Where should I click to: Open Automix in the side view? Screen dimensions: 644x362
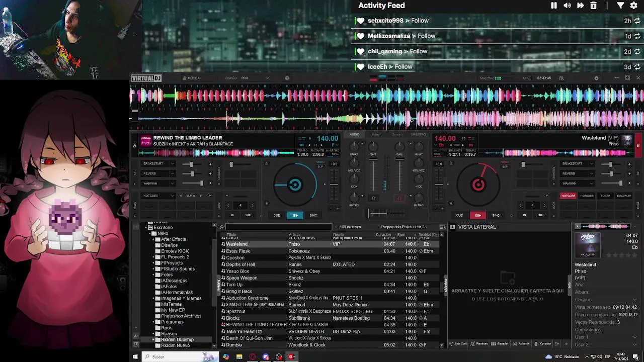coord(521,343)
